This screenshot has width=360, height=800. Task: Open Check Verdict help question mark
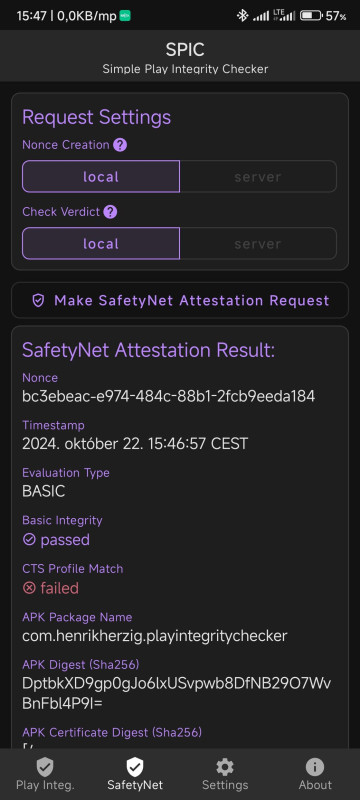click(110, 212)
